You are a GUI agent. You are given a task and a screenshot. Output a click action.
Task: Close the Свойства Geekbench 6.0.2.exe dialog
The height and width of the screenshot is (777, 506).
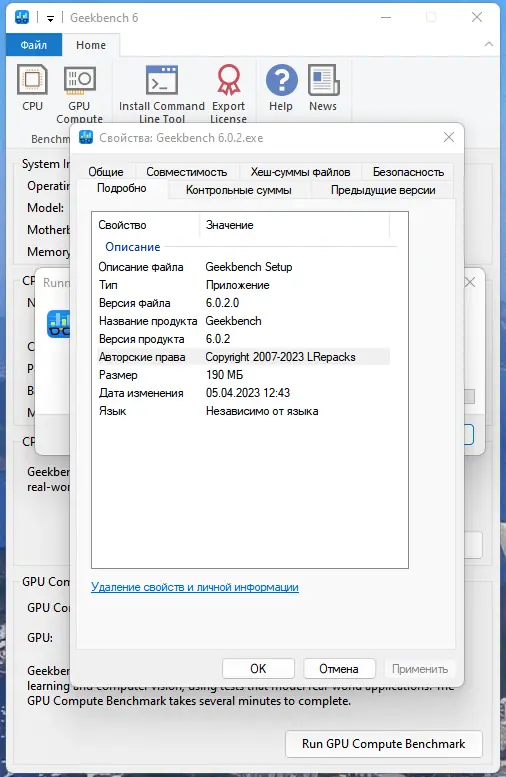coord(449,137)
